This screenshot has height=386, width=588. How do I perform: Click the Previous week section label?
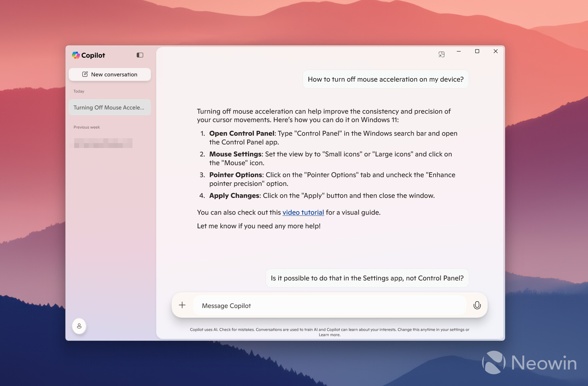tap(86, 127)
